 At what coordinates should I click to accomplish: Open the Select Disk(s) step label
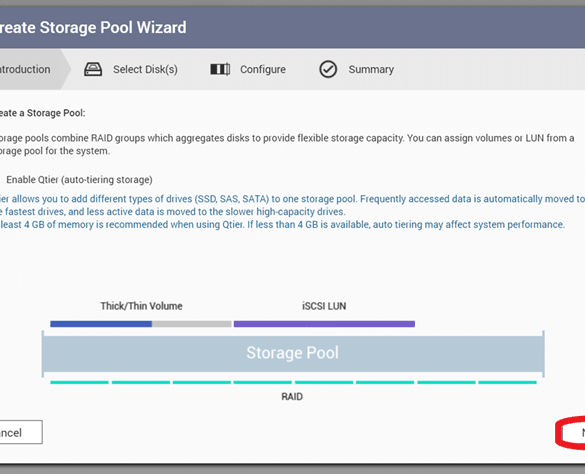coord(145,69)
